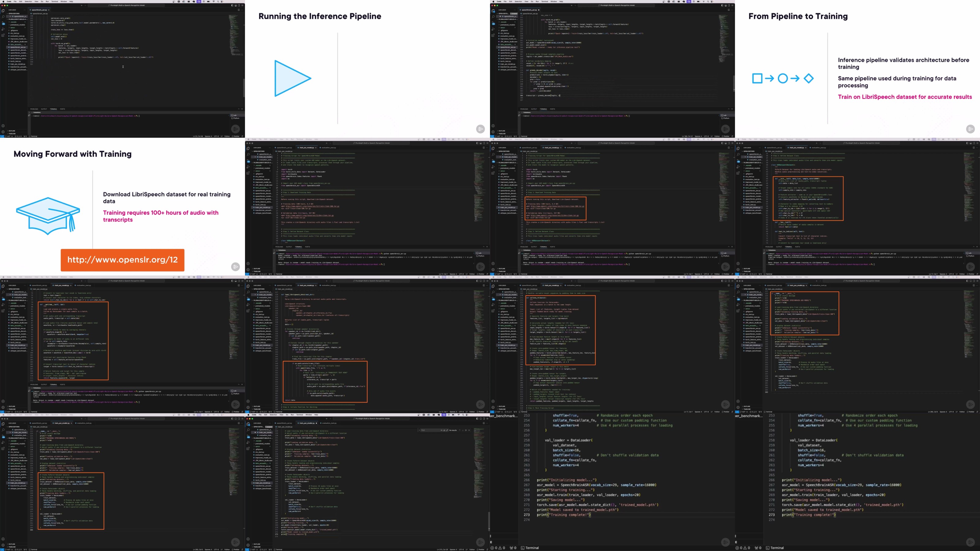Open the http://www.openslr.org/12 orange link

coord(122,260)
